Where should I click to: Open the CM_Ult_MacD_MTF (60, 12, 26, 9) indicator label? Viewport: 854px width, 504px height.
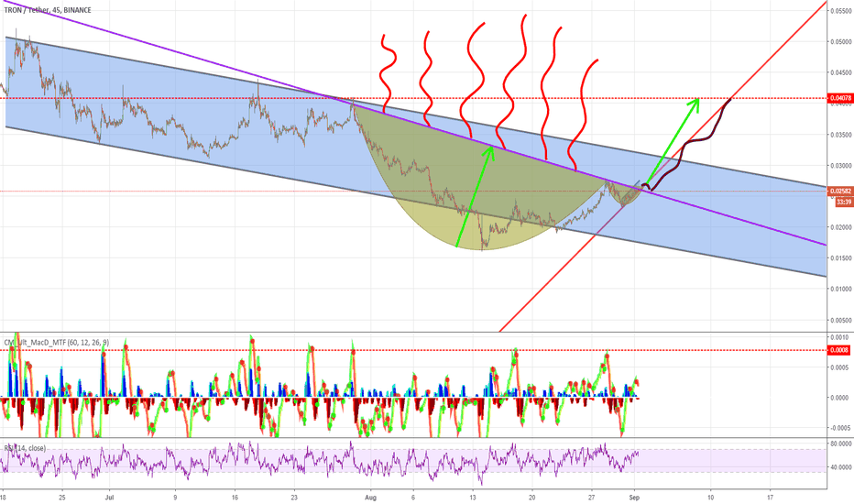pos(57,342)
